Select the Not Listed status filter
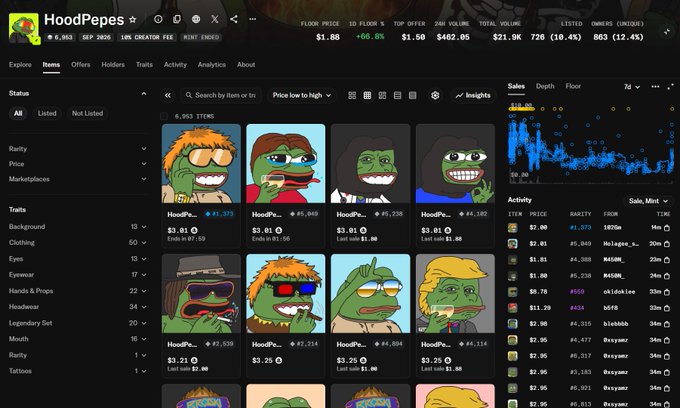Image resolution: width=680 pixels, height=408 pixels. 87,113
